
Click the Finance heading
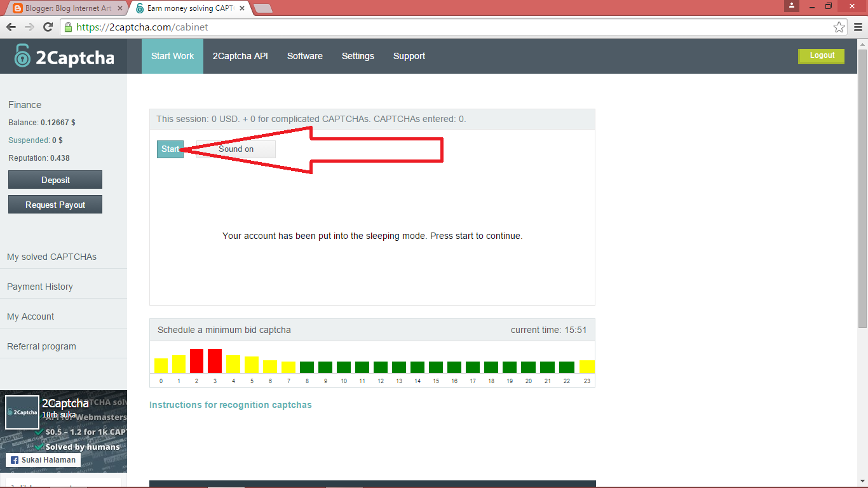coord(25,105)
